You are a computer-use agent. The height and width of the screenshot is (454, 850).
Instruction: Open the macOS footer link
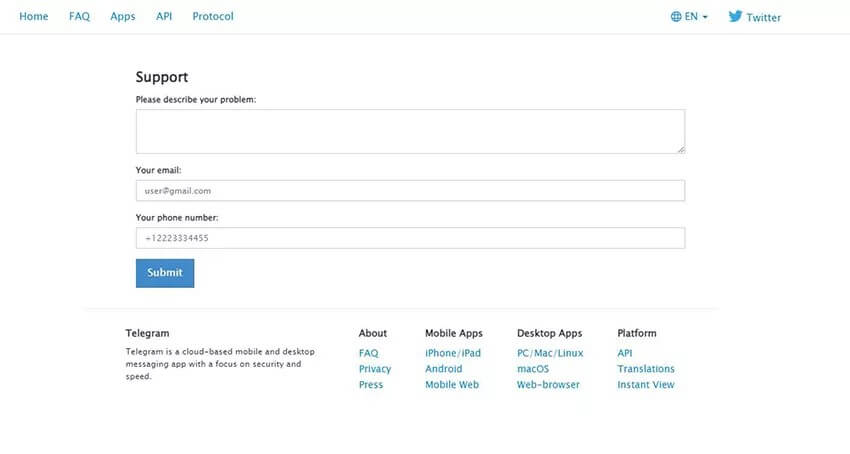pyautogui.click(x=533, y=369)
